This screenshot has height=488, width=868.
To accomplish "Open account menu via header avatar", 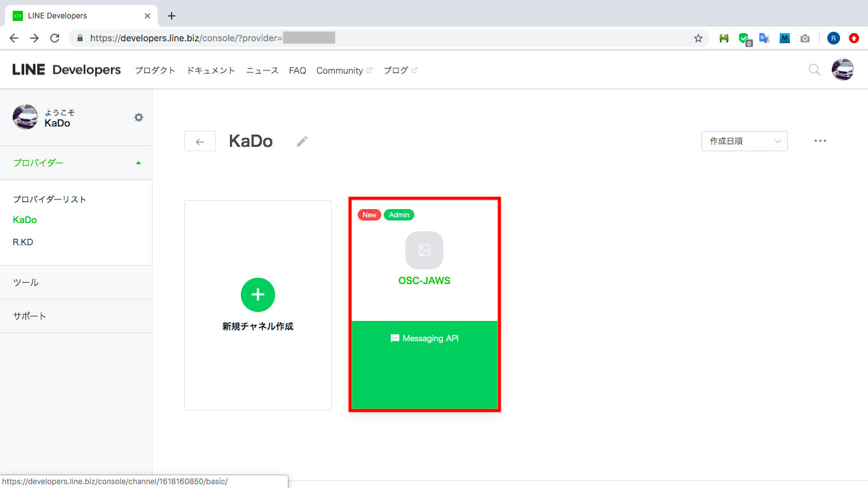I will coord(843,69).
